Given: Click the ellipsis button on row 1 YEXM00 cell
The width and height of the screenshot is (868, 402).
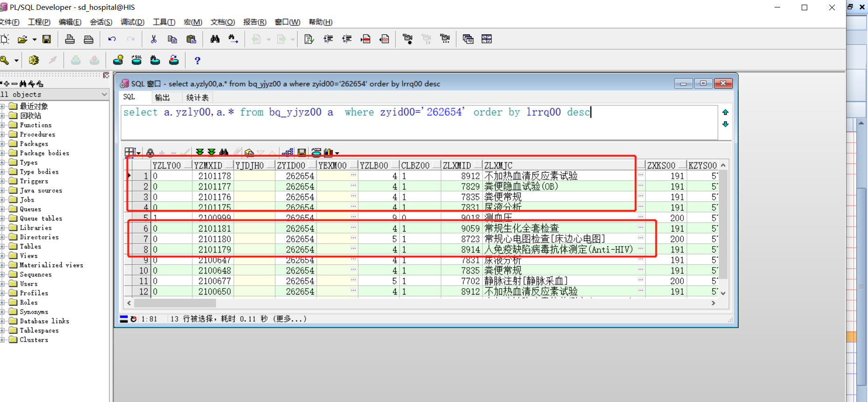Looking at the screenshot, I should [x=353, y=175].
